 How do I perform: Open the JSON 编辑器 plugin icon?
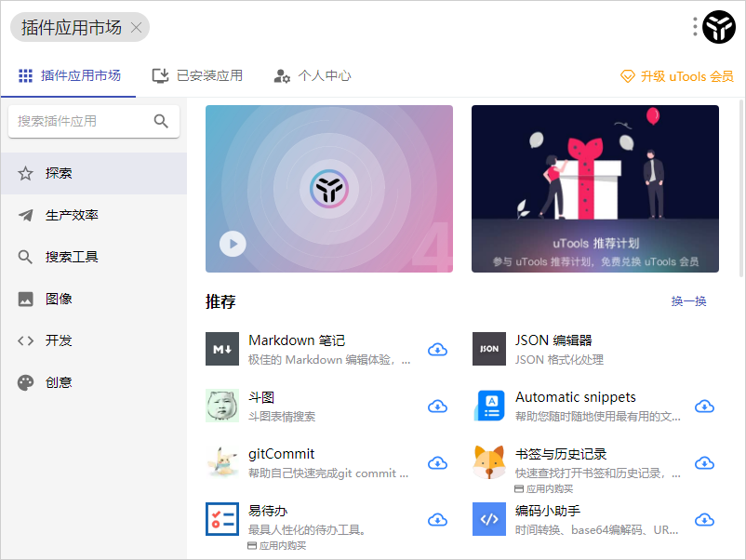(x=489, y=349)
